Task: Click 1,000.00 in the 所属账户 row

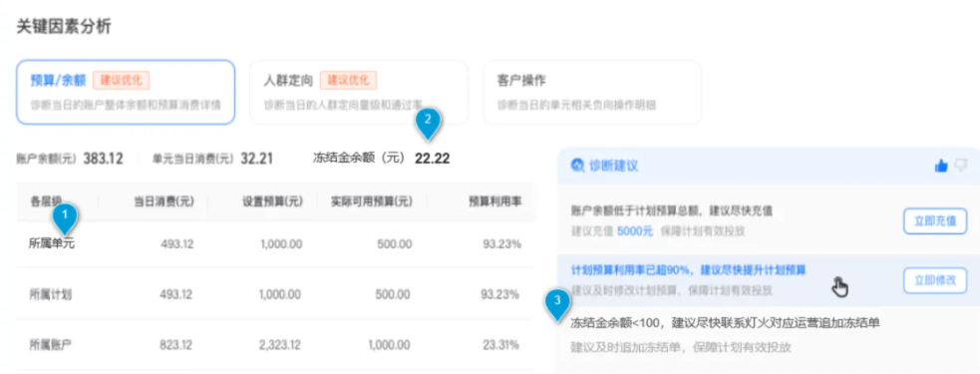Action: (x=390, y=345)
